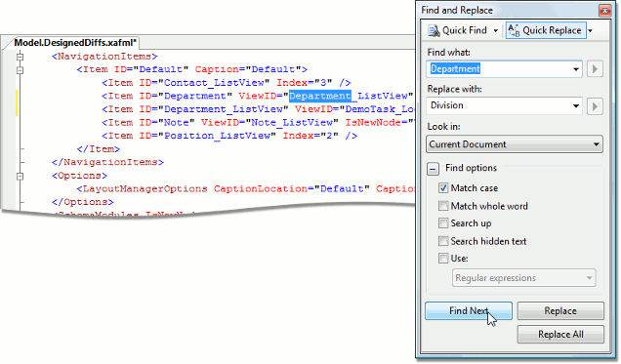Collapse the Options node outline box

(x=20, y=176)
